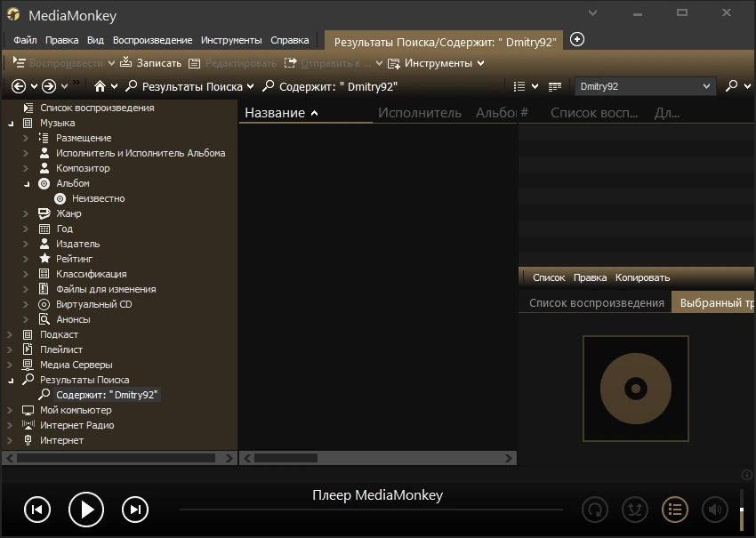
Task: Expand the Плейлист tree node
Action: point(10,349)
